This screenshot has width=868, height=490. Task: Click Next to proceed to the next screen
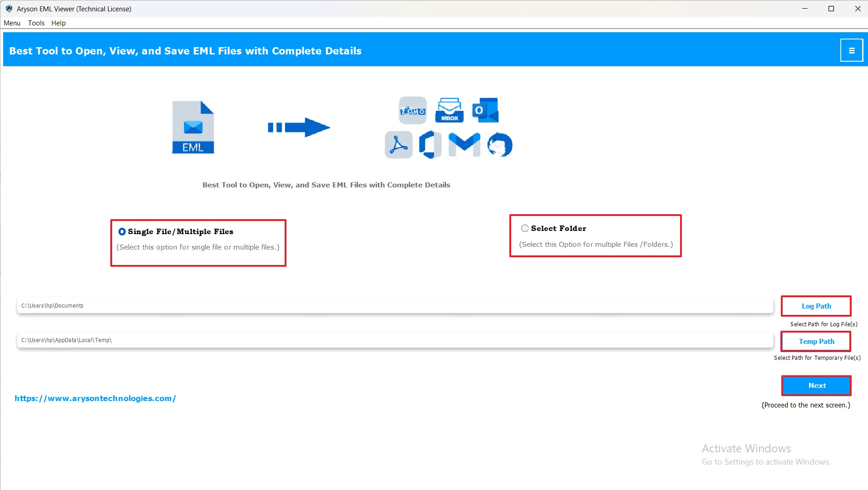(816, 386)
